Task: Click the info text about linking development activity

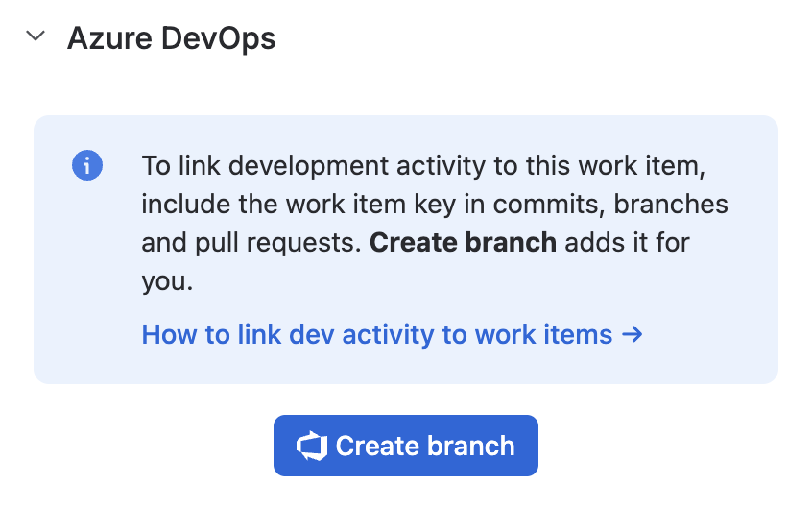Action: pos(435,224)
